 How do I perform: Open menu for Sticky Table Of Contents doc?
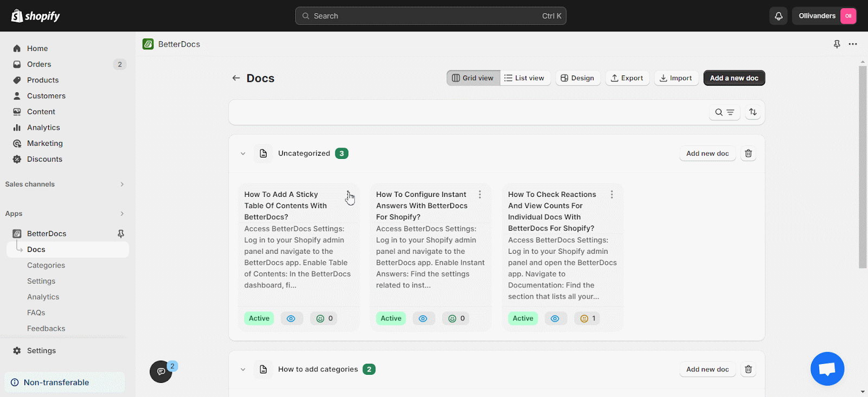pyautogui.click(x=348, y=195)
